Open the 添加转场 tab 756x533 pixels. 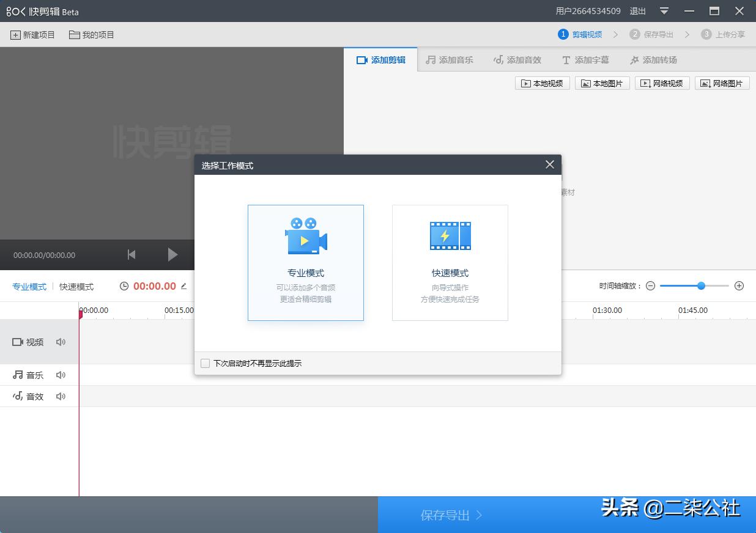click(x=653, y=60)
